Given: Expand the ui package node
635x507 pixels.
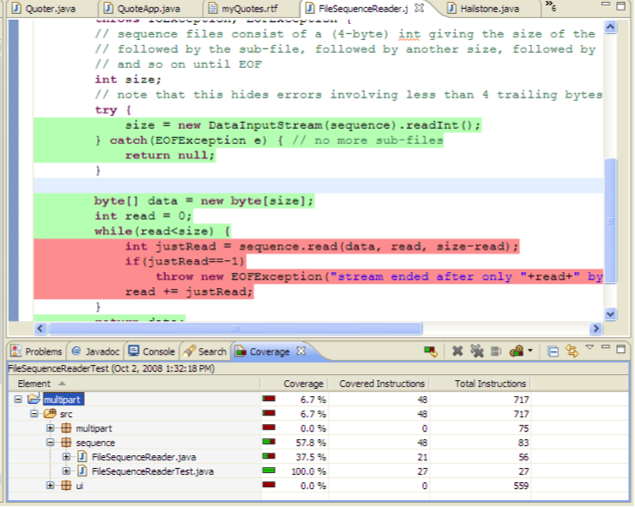Looking at the screenshot, I should click(51, 485).
